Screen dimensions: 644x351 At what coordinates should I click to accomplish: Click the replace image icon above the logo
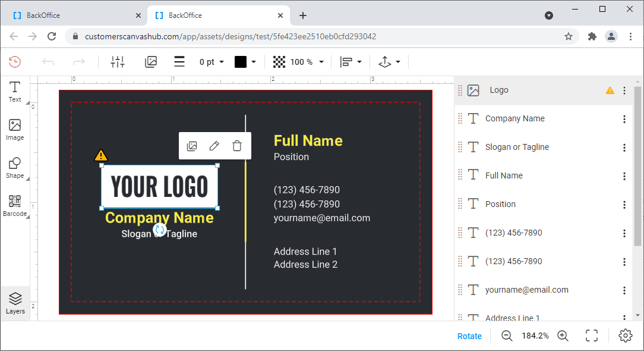191,145
